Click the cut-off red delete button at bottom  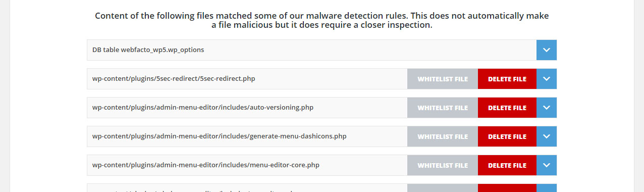tap(507, 188)
